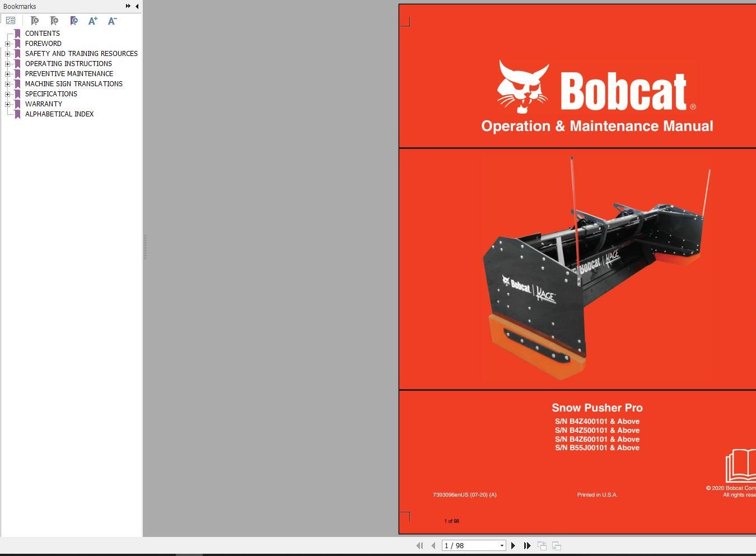The width and height of the screenshot is (756, 556).
Task: Open the bookmark options menu icon
Action: tap(11, 21)
